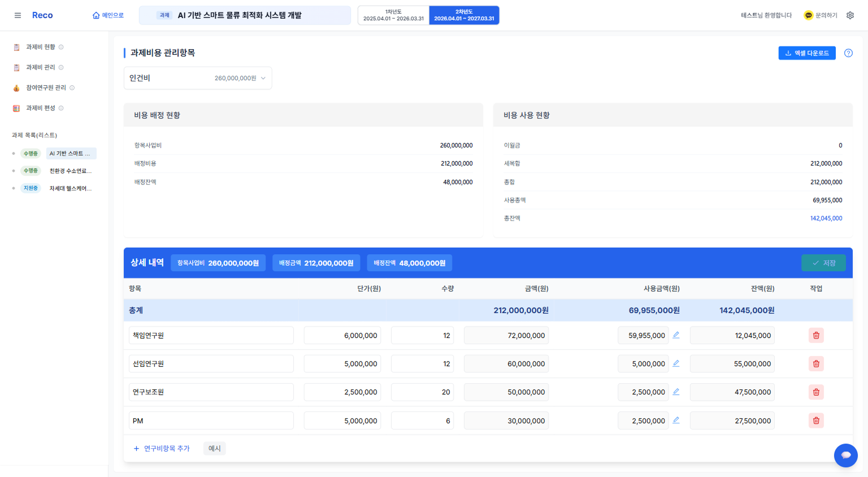Click 총잔액 value 142,045,000
868x477 pixels.
[x=826, y=218]
